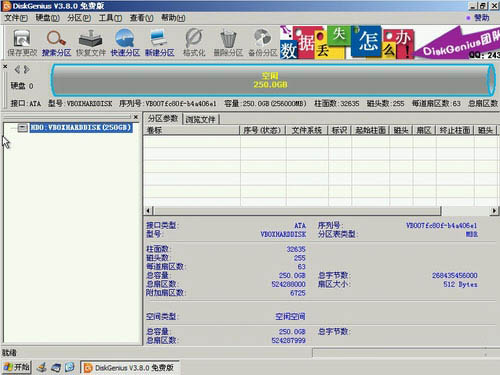
Task: Go to next disk with right arrow
Action: [27, 69]
